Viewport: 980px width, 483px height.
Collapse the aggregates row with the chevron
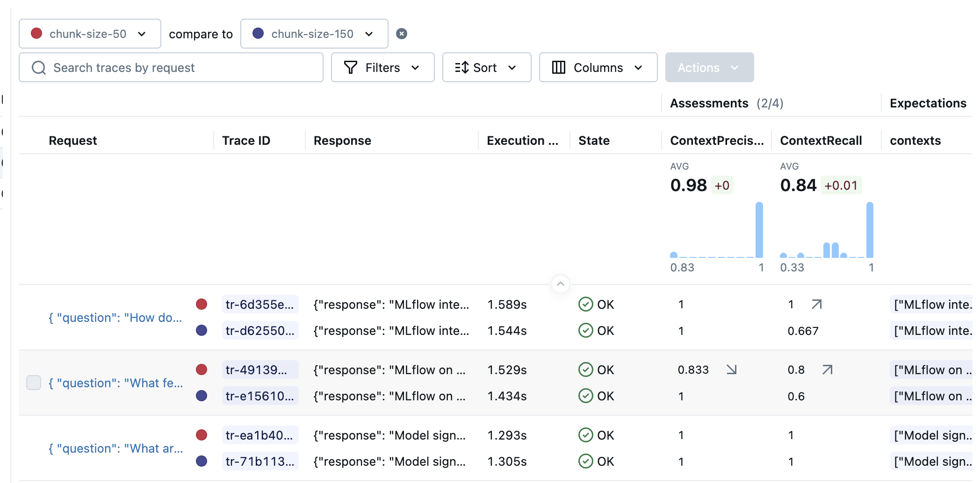560,284
